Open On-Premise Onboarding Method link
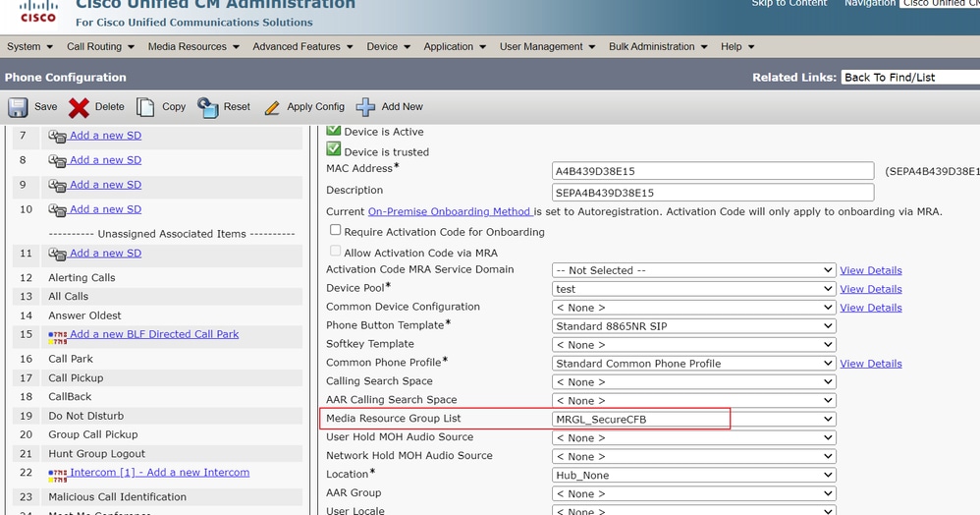Screen dimensions: 980x515 tap(450, 211)
